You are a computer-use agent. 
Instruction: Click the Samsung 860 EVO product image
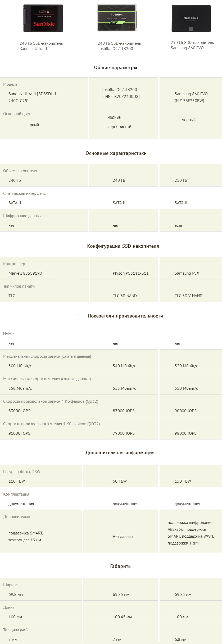[191, 18]
